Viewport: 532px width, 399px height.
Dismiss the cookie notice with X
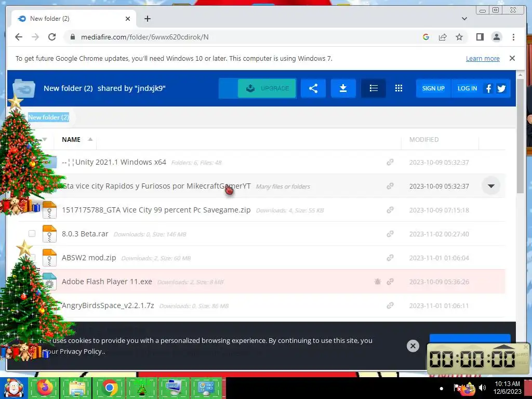click(413, 346)
